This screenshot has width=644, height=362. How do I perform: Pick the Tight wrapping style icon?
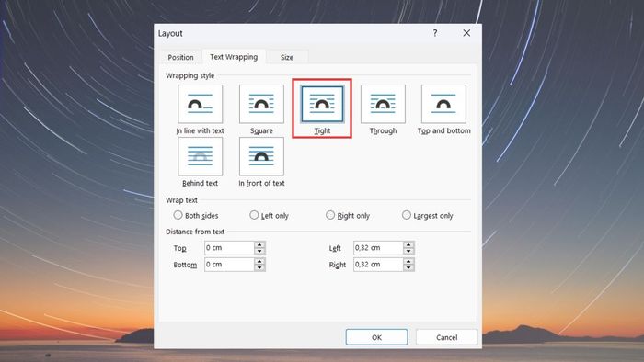pos(322,104)
